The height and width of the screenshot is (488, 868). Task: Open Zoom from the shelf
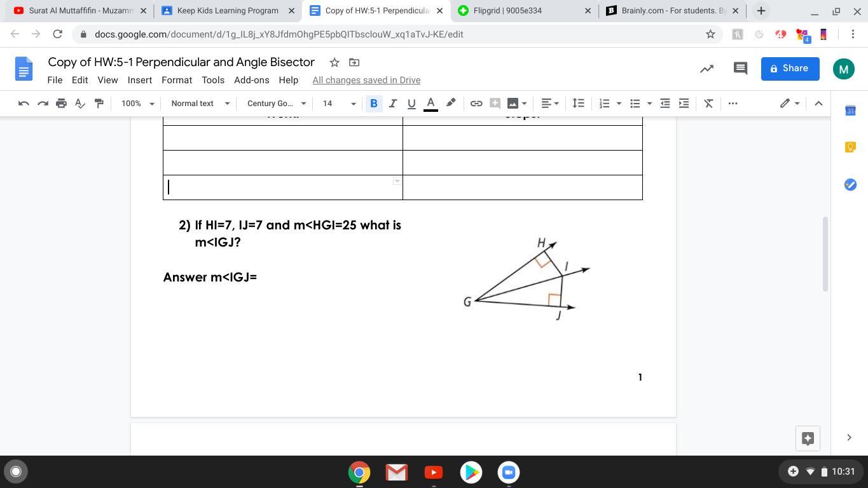508,472
